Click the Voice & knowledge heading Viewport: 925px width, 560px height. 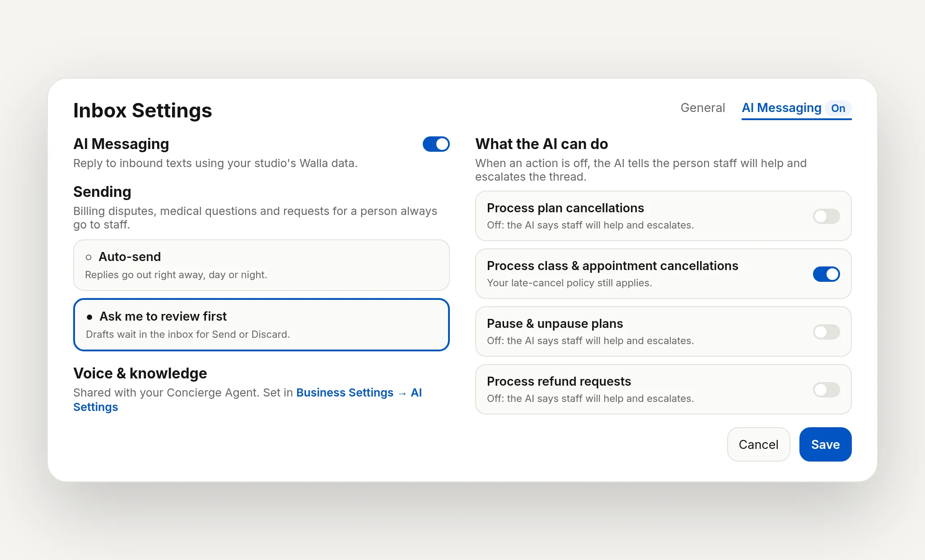pyautogui.click(x=140, y=373)
